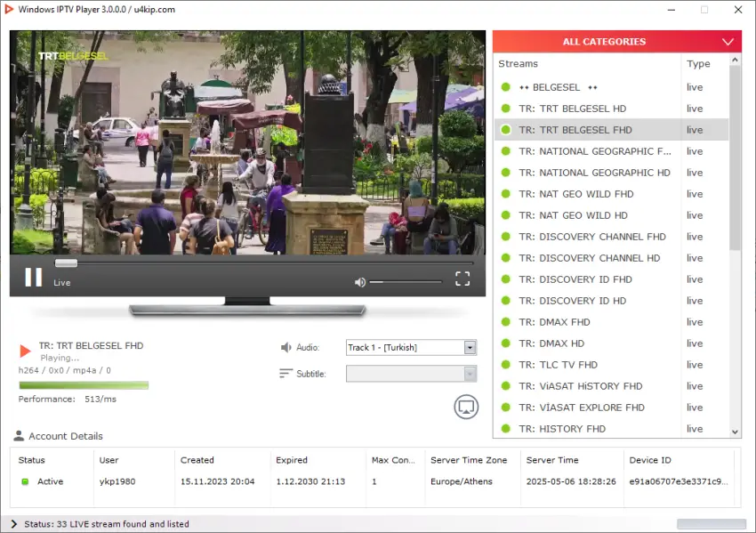Image resolution: width=756 pixels, height=533 pixels.
Task: Click the AirPlay cast screen icon
Action: point(466,408)
